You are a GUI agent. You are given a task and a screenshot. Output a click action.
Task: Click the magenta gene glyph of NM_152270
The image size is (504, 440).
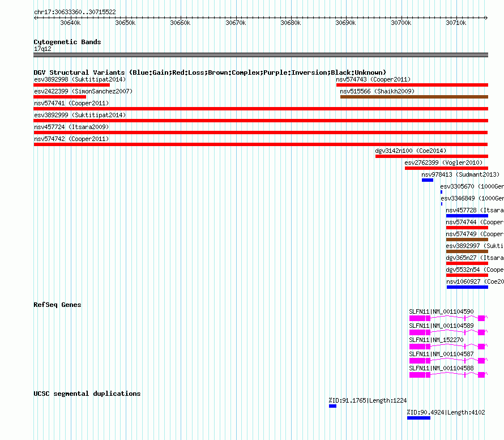coord(448,347)
